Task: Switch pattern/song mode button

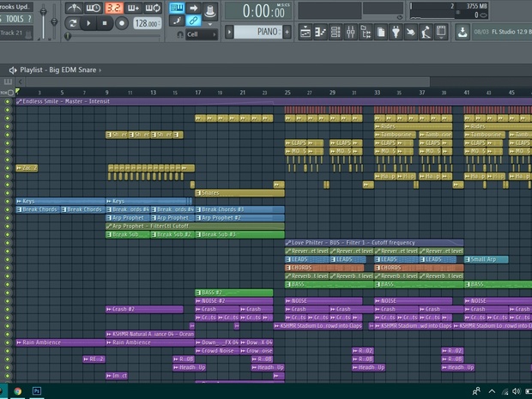Action: tap(73, 23)
